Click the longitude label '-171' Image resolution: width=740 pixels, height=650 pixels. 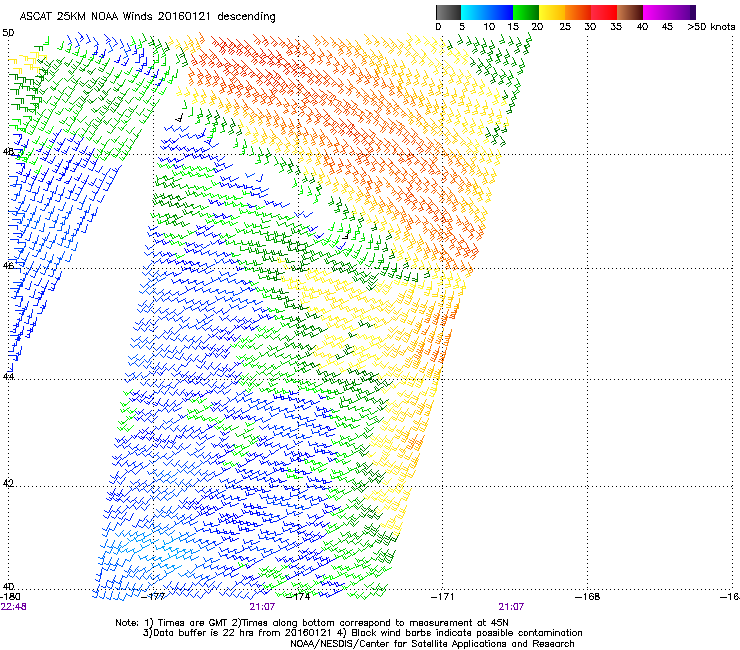(443, 597)
